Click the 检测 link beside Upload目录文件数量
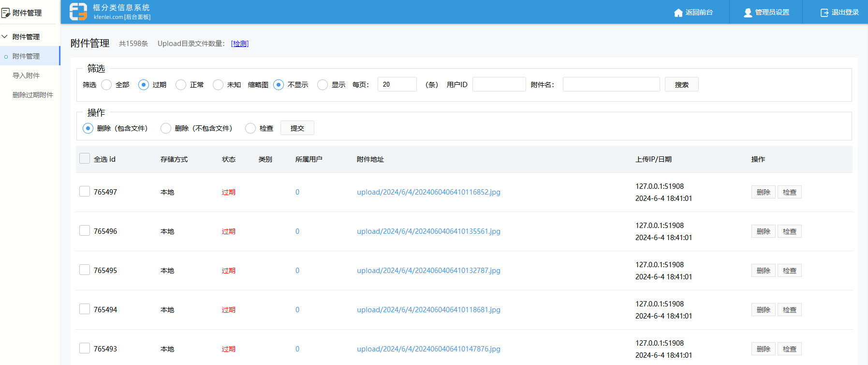868x365 pixels. point(240,44)
